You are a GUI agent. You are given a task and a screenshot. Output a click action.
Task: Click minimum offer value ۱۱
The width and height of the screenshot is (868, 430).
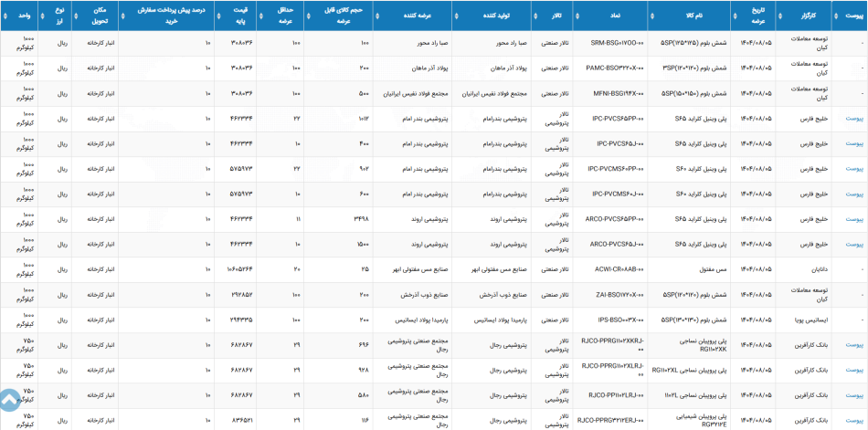[299, 219]
